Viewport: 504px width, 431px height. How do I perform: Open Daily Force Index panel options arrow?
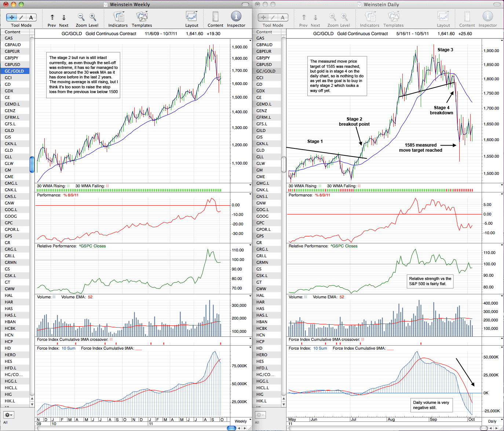pyautogui.click(x=502, y=347)
